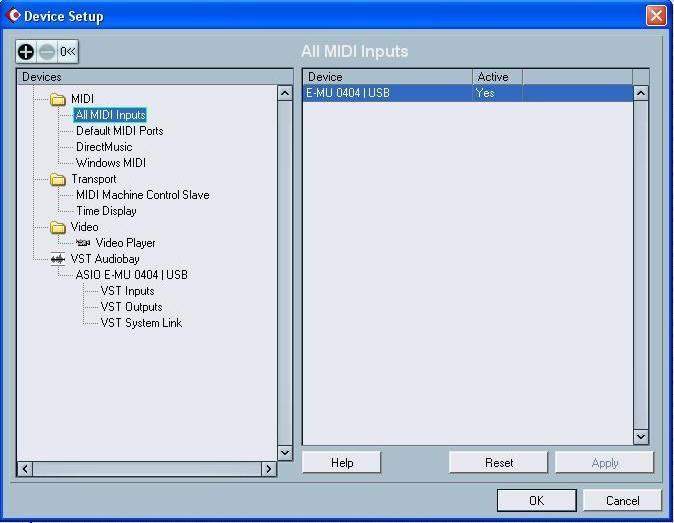This screenshot has width=674, height=523.
Task: Click the Transport folder icon
Action: pos(58,179)
